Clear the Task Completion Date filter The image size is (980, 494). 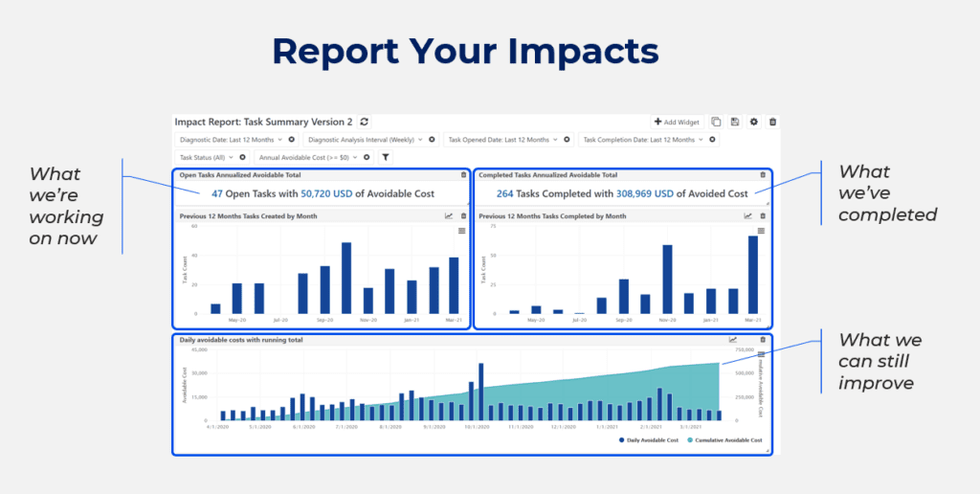coord(713,140)
